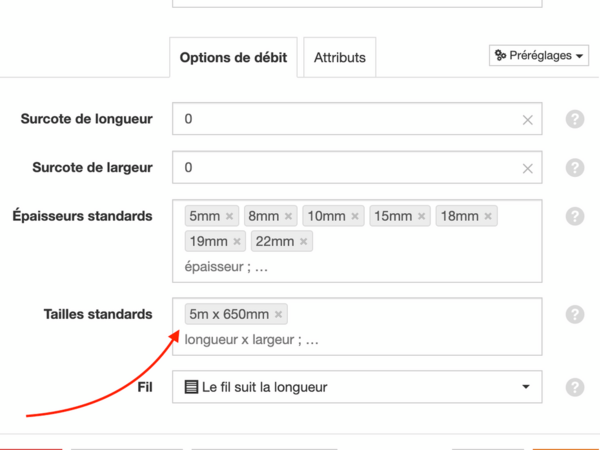This screenshot has height=450, width=600.
Task: Expand the Préréglages dropdown
Action: 540,56
